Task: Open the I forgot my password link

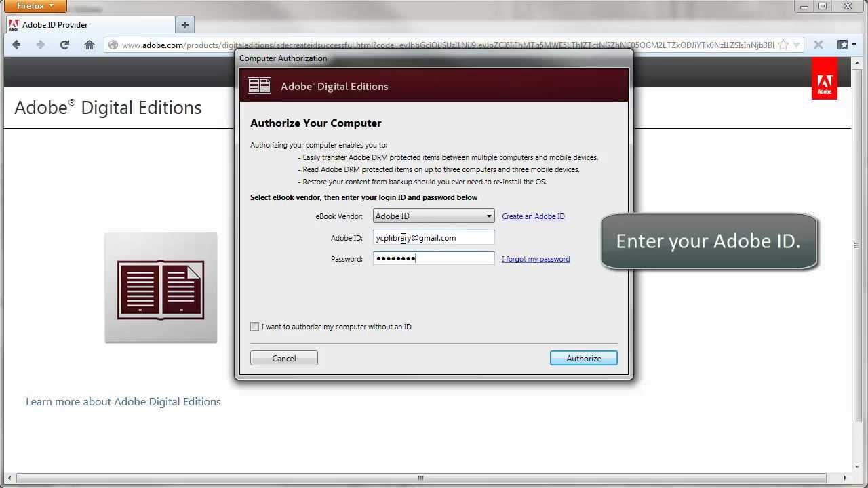Action: 536,259
